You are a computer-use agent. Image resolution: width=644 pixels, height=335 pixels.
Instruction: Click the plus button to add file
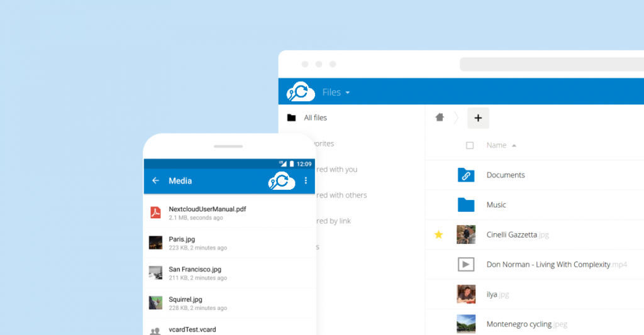[478, 118]
